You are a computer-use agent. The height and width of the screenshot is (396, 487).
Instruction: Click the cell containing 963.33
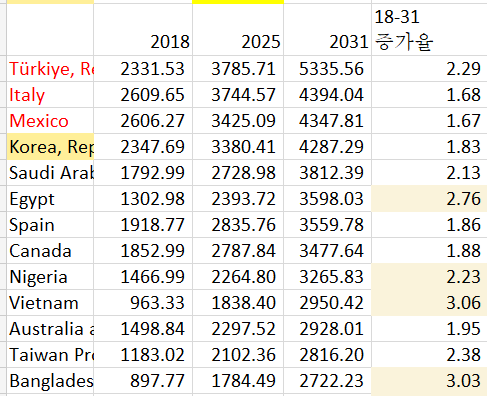click(143, 303)
